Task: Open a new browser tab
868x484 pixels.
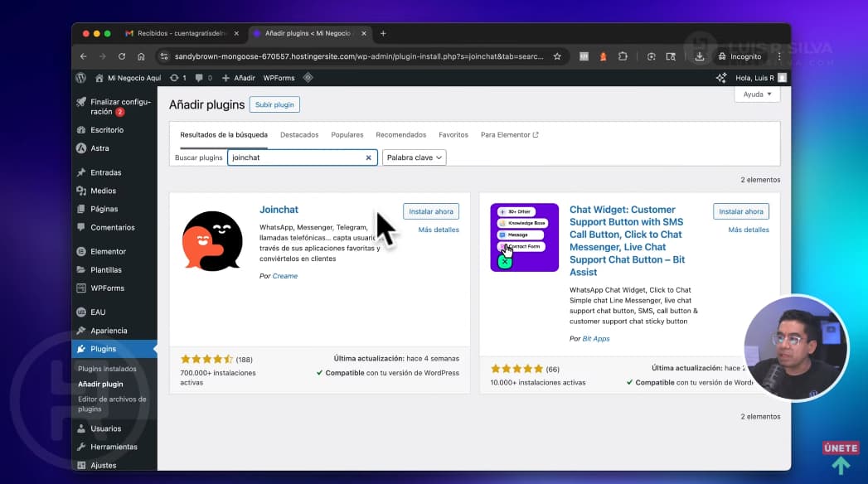Action: (x=383, y=34)
